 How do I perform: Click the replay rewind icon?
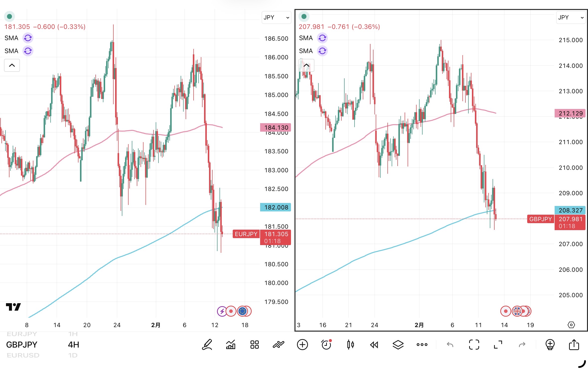coord(374,345)
